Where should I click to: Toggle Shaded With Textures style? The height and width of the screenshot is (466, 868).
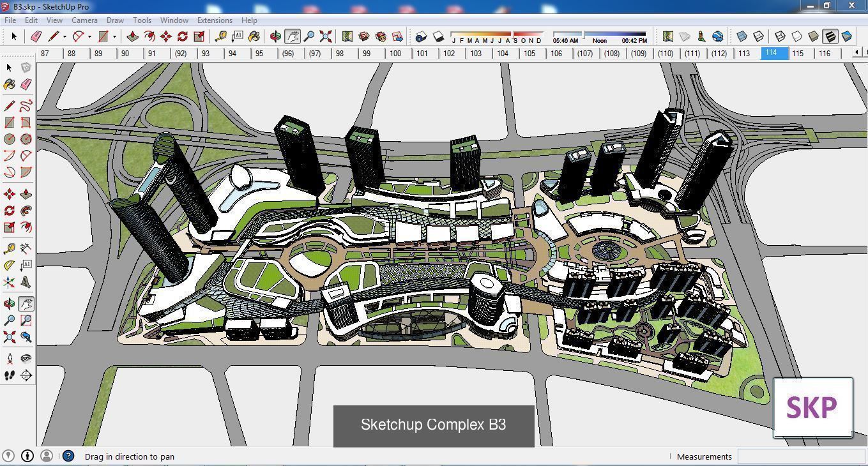pyautogui.click(x=830, y=36)
